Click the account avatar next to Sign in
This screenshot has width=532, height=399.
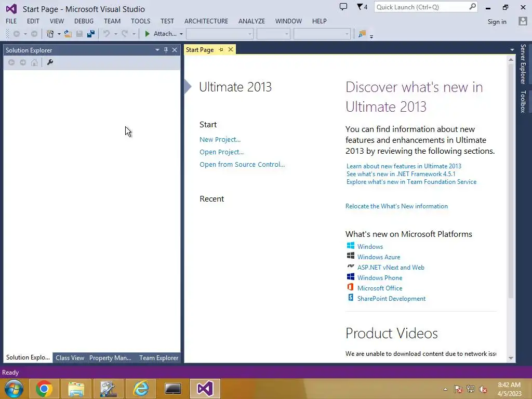(523, 21)
